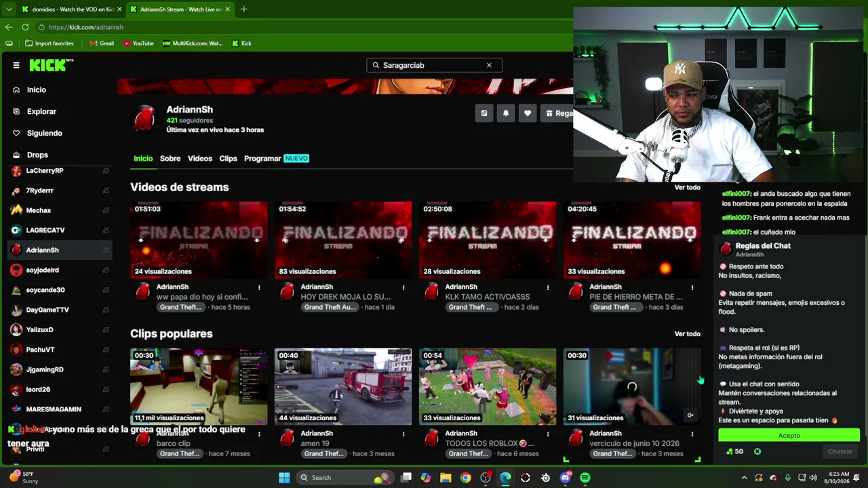Switch to the Sobre tab
The width and height of the screenshot is (868, 488).
pos(170,159)
